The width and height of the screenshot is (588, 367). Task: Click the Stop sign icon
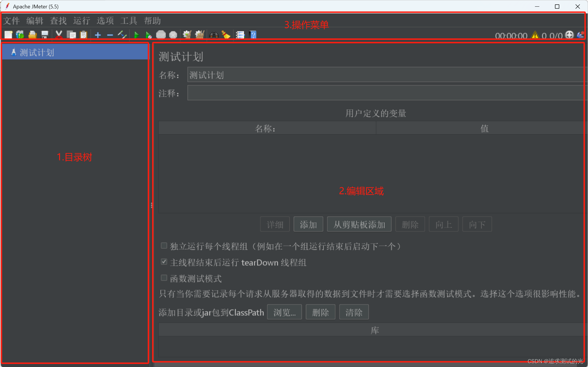pyautogui.click(x=161, y=35)
